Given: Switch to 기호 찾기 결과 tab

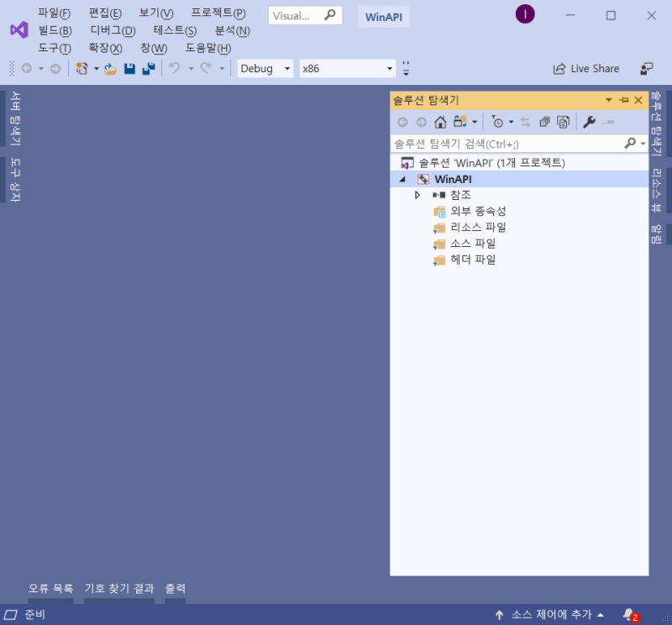Looking at the screenshot, I should coord(119,589).
